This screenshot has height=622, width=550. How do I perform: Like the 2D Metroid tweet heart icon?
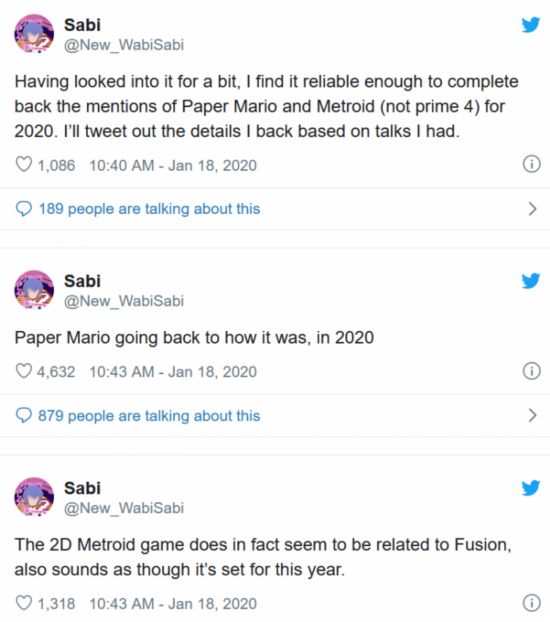23,603
